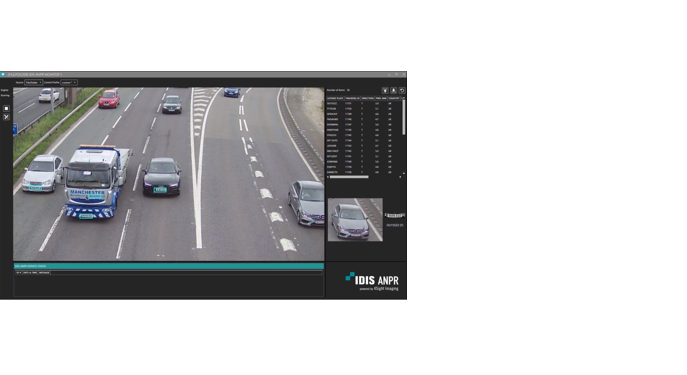
Task: Select the first row in plate list
Action: [364, 103]
